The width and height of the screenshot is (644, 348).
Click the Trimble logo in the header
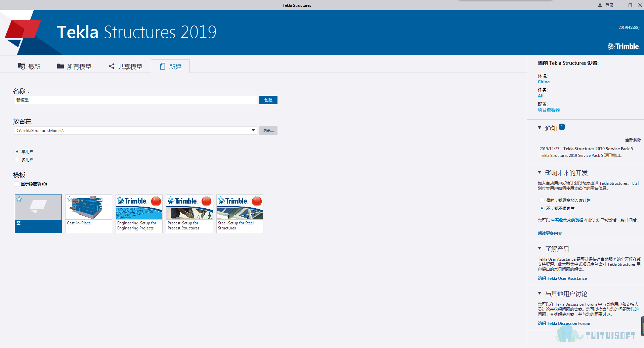[624, 46]
